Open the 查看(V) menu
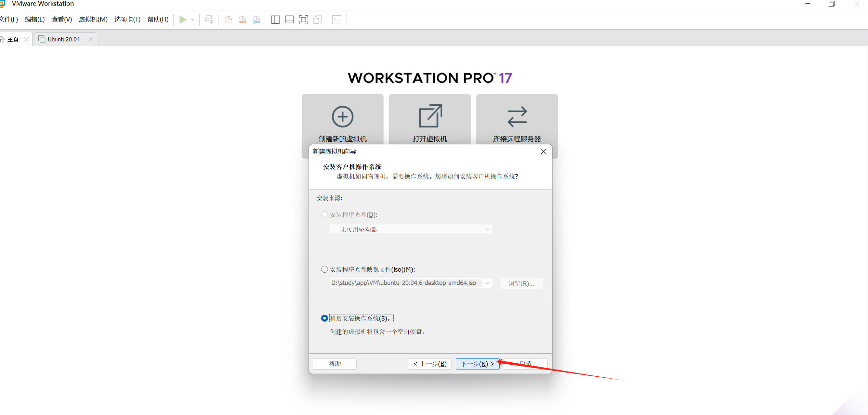This screenshot has width=868, height=415. 62,20
